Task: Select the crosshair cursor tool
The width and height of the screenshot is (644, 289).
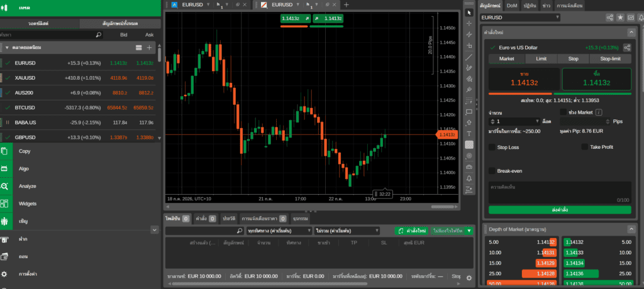Action: pyautogui.click(x=469, y=23)
